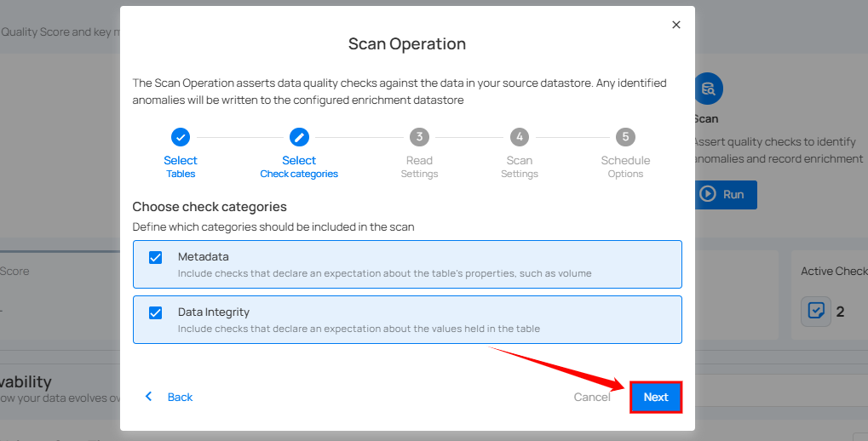This screenshot has width=868, height=441.
Task: Click the pencil icon for step 2
Action: [x=299, y=137]
